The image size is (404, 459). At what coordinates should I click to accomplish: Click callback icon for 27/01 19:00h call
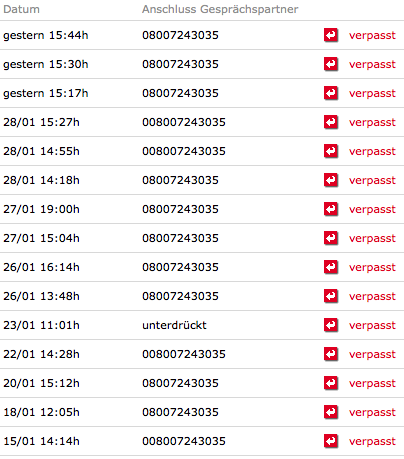331,209
